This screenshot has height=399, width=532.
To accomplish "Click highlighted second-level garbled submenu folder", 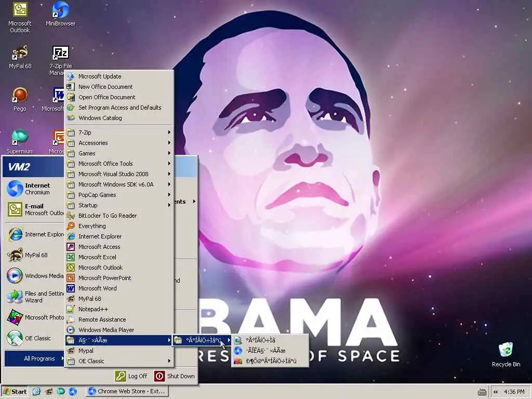I will (x=202, y=340).
